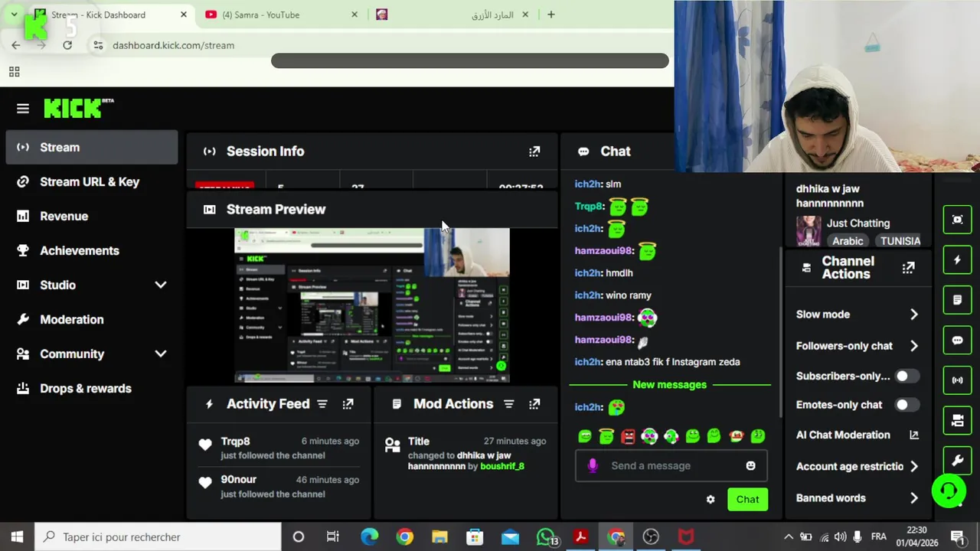This screenshot has height=551, width=980.
Task: Click the purple microphone icon in chat
Action: (x=593, y=465)
